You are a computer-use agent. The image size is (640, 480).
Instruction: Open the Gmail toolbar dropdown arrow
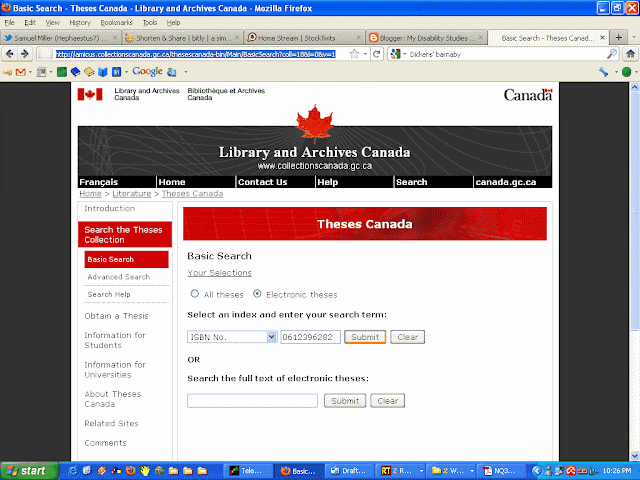(30, 72)
